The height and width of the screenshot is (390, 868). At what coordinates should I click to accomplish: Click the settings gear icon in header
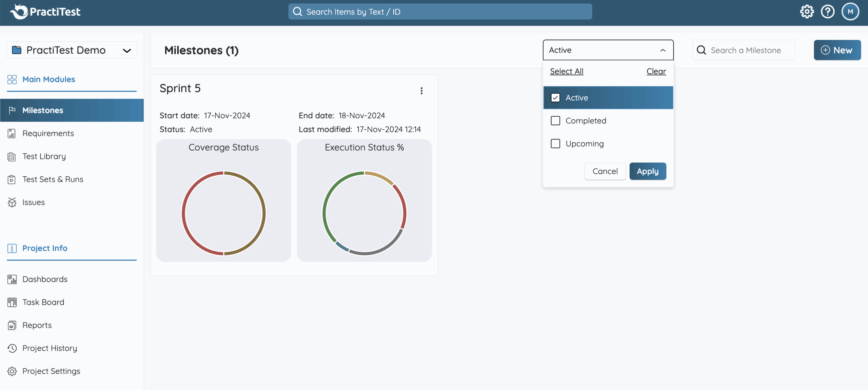pos(807,12)
